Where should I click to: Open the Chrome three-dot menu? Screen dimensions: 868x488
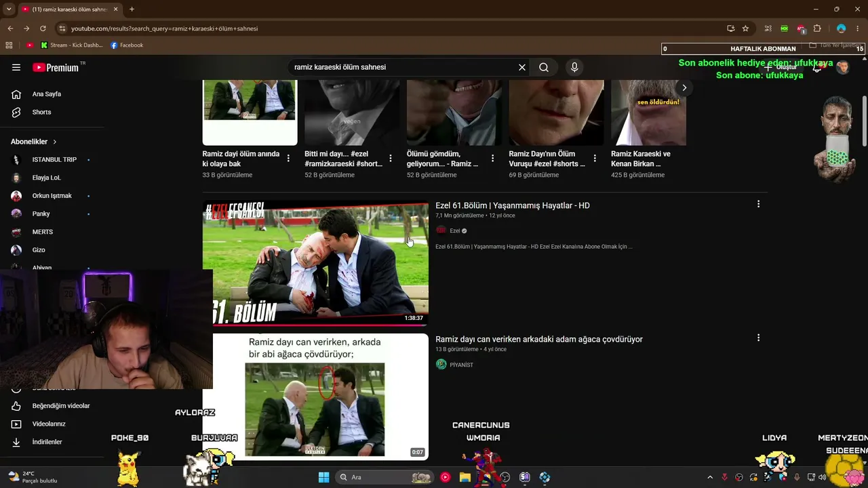[858, 28]
